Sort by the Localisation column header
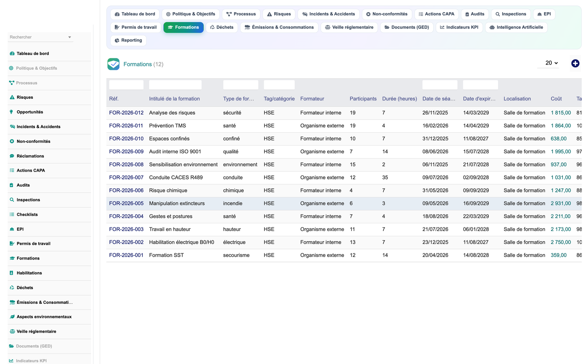This screenshot has width=588, height=364. (517, 99)
